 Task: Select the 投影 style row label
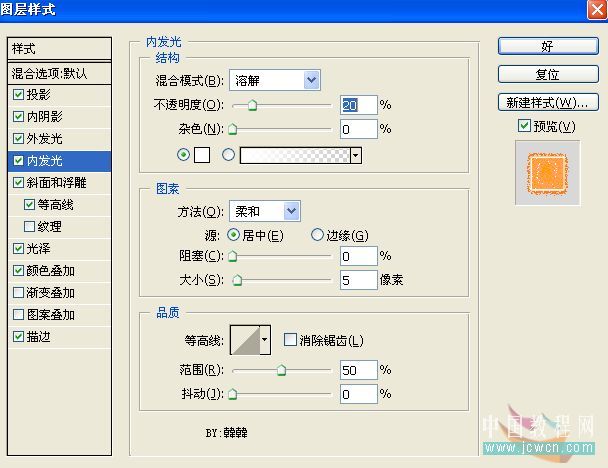[38, 95]
